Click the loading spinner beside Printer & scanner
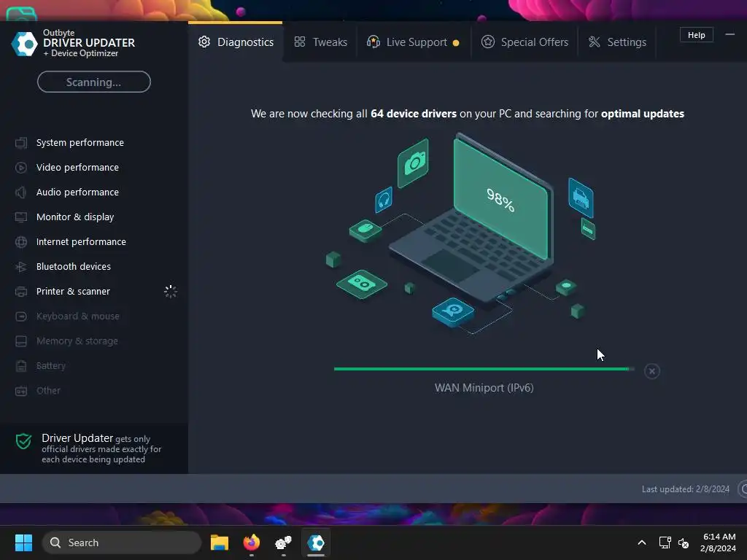Viewport: 747px width, 560px height. [x=171, y=292]
